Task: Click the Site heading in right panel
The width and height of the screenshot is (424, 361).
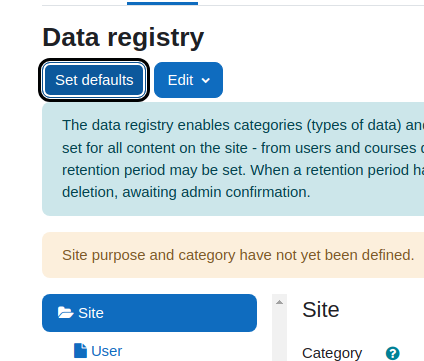Action: tap(321, 310)
